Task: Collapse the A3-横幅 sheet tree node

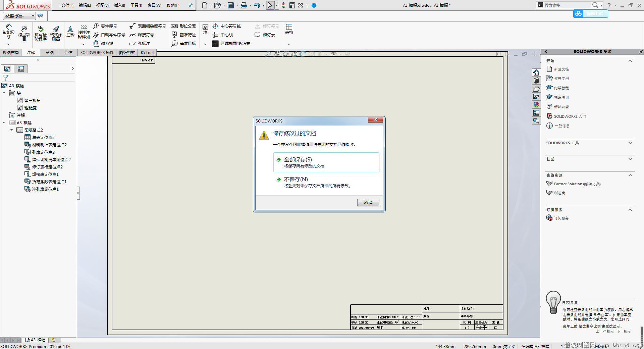Action: 4,122
